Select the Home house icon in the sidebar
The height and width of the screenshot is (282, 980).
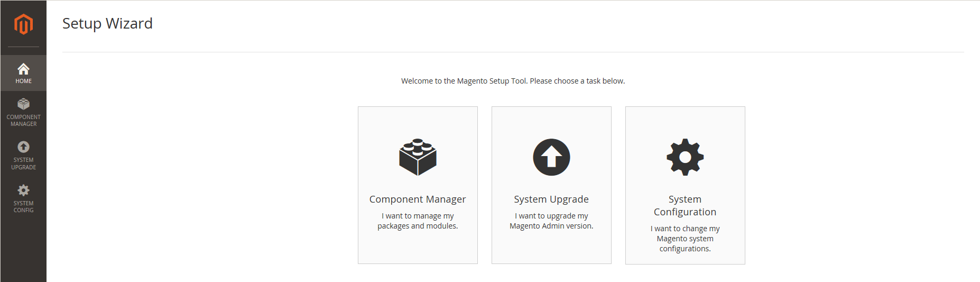click(23, 69)
